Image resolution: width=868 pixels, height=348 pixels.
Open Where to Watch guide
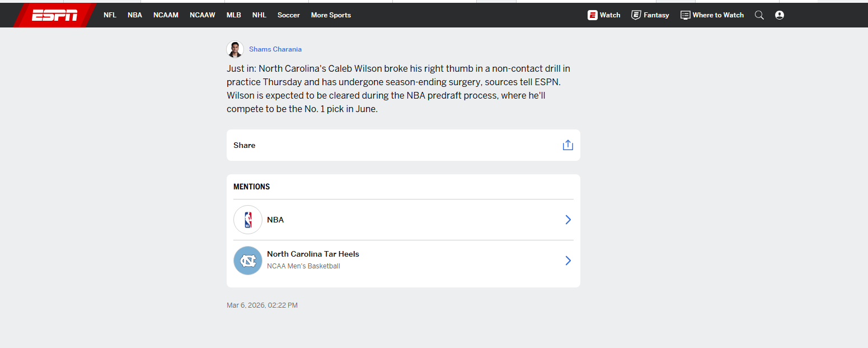tap(712, 15)
